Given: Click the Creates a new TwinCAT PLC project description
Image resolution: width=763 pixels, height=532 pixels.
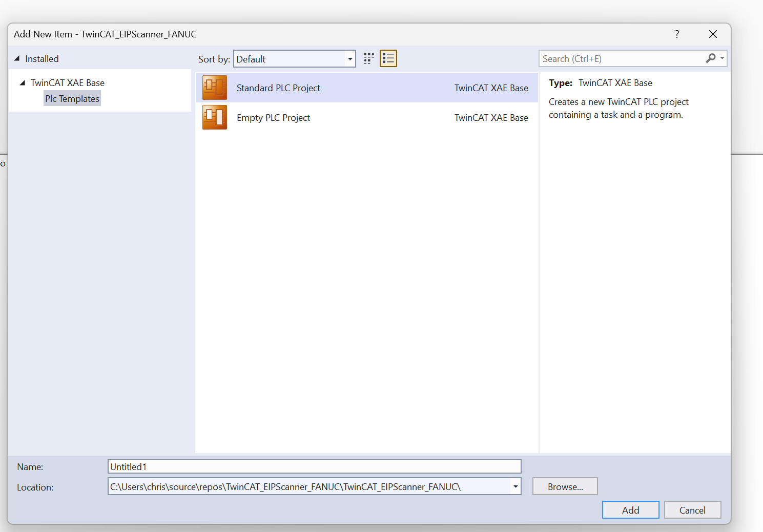Looking at the screenshot, I should [618, 108].
